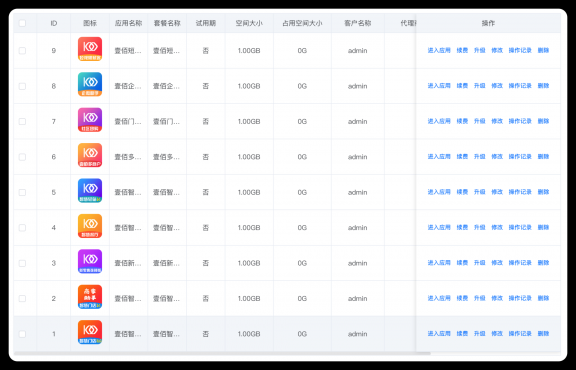Click 0G cell in row ID 3

(x=302, y=263)
